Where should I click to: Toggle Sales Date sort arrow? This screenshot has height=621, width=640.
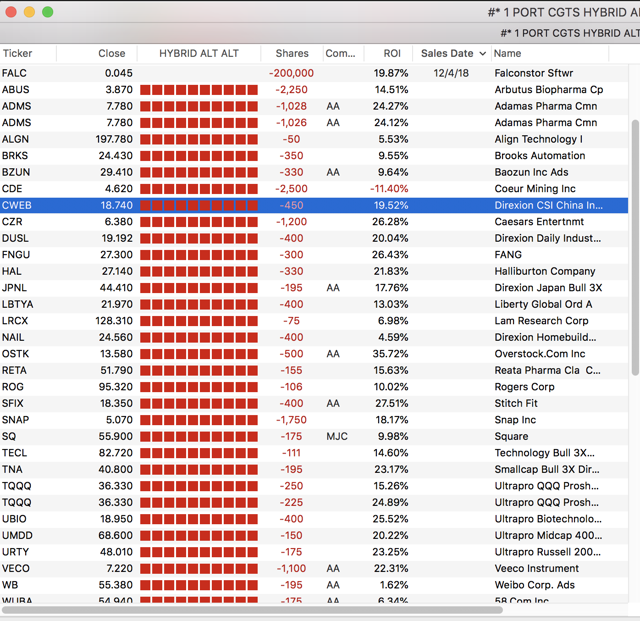(482, 53)
